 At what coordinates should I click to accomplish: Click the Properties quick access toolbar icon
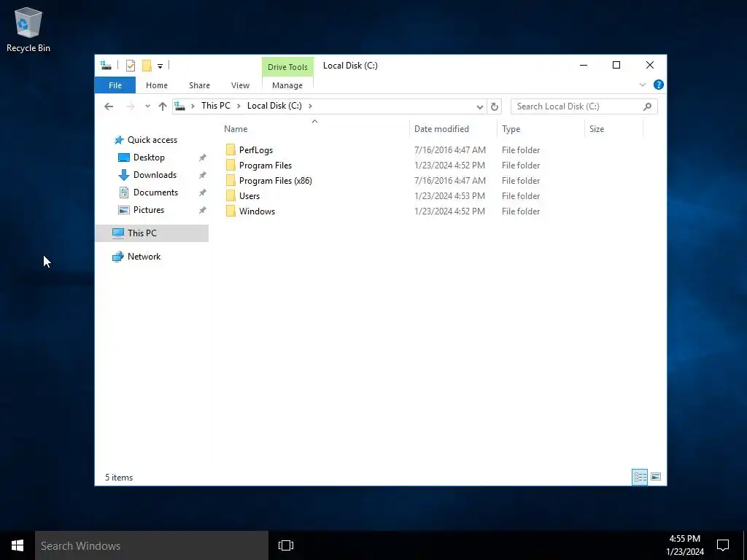(131, 66)
